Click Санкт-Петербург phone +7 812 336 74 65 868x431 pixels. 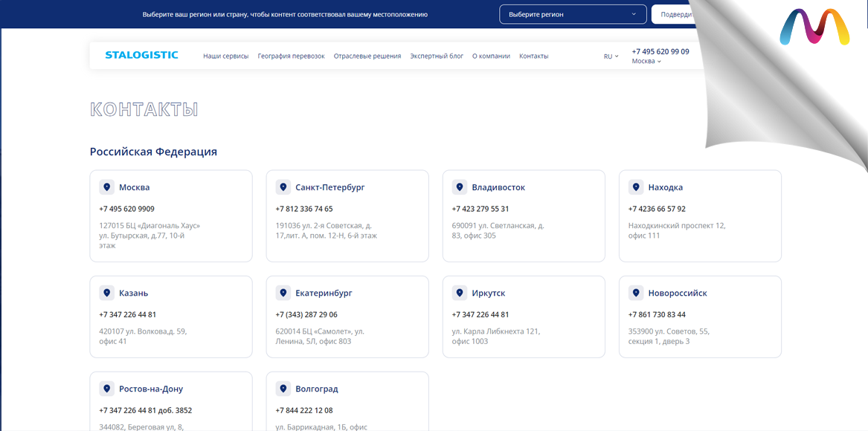pos(304,209)
